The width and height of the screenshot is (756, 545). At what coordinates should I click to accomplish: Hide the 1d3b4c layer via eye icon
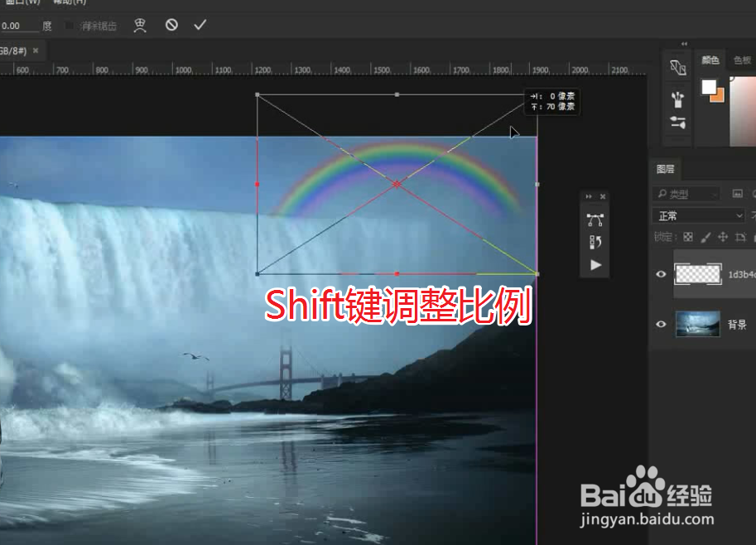[661, 274]
